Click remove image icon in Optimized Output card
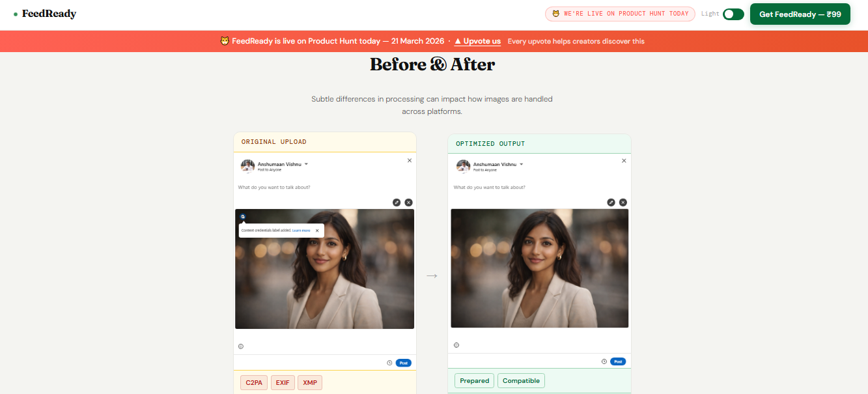Image resolution: width=868 pixels, height=394 pixels. point(623,203)
